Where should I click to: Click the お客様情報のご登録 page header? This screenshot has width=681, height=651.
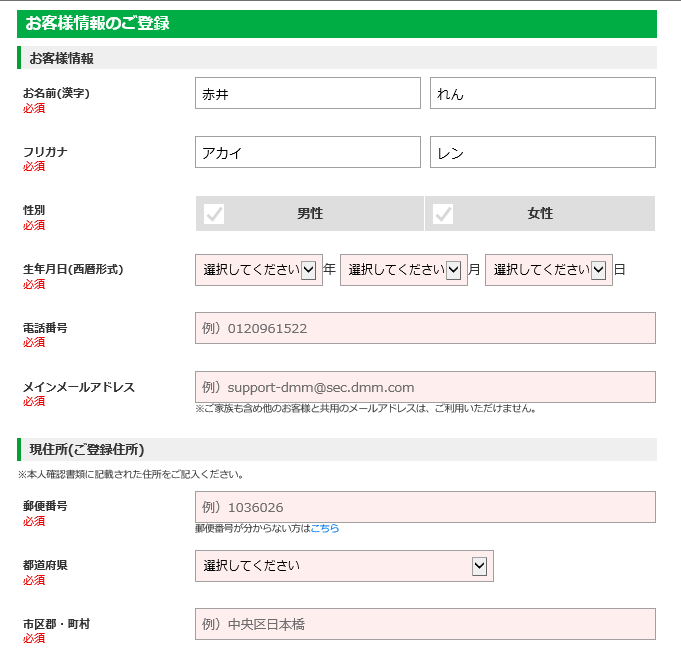point(337,23)
